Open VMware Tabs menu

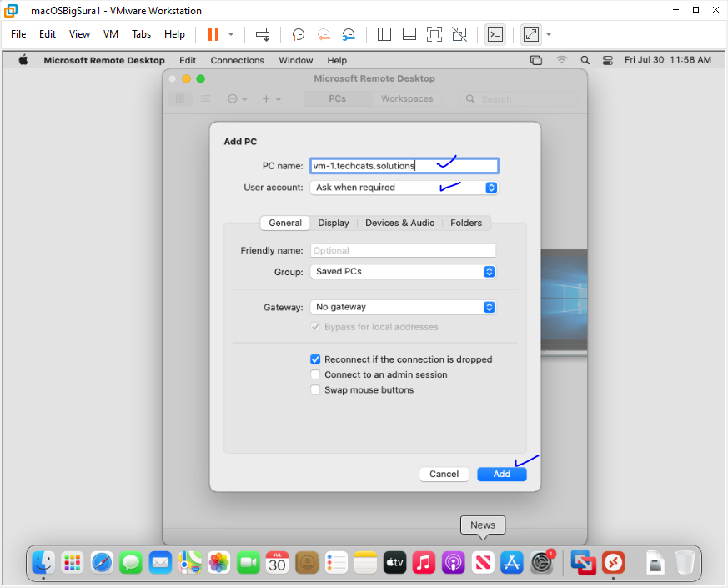coord(141,34)
